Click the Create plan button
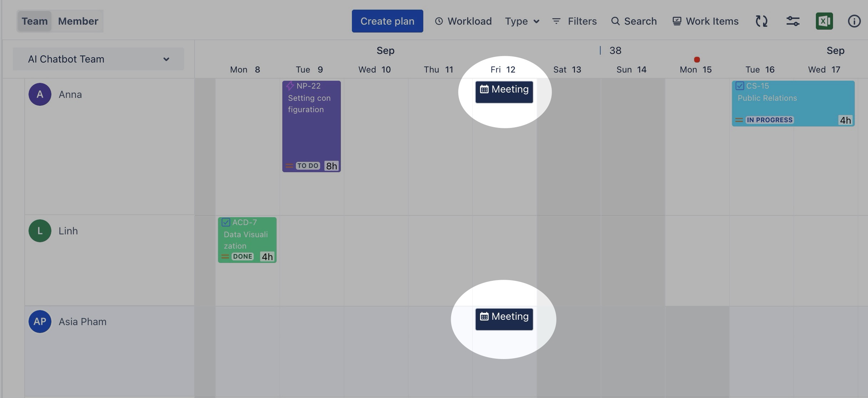The image size is (868, 398). click(387, 21)
